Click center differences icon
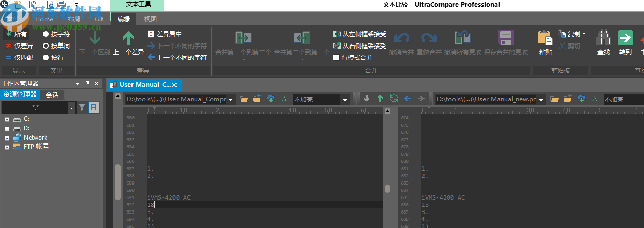The height and width of the screenshot is (228, 644). click(x=151, y=34)
